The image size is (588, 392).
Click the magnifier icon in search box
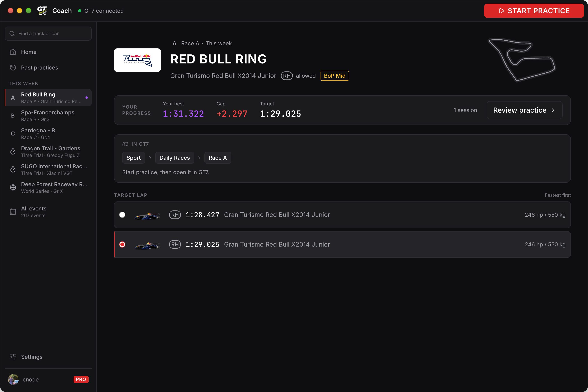12,34
